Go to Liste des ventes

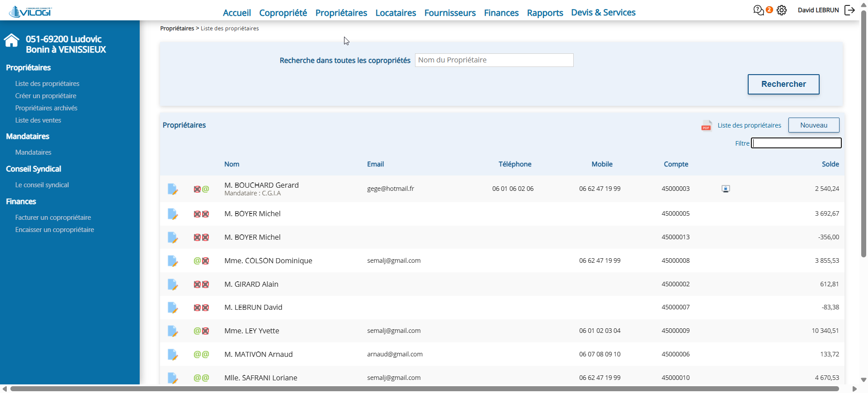pyautogui.click(x=38, y=120)
